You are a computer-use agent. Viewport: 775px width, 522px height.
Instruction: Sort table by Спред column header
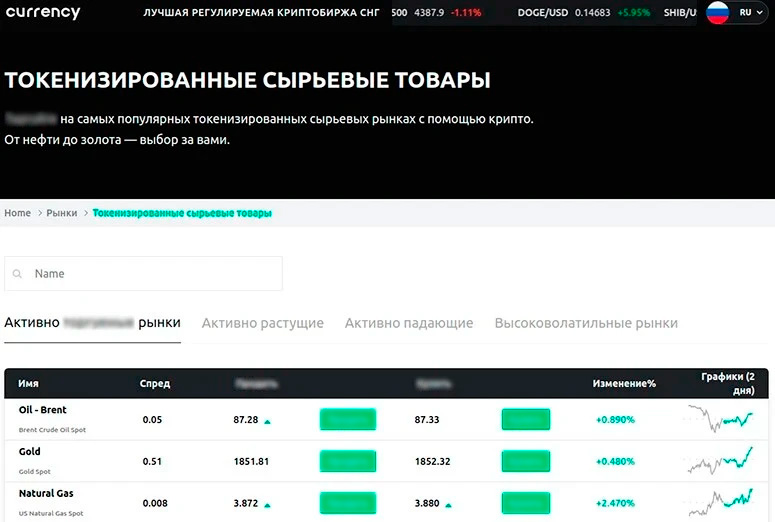point(156,383)
